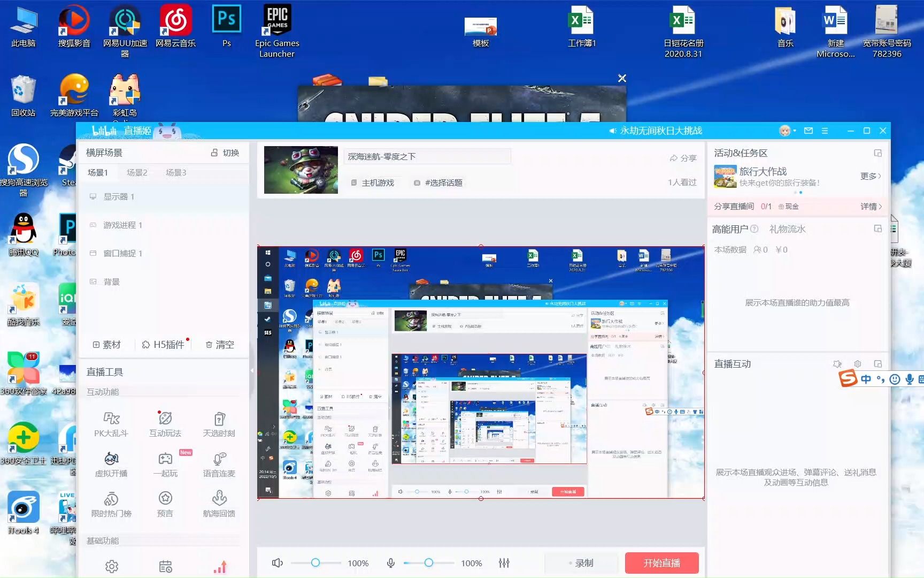Mute the microphone icon
Image resolution: width=924 pixels, height=578 pixels.
click(391, 563)
